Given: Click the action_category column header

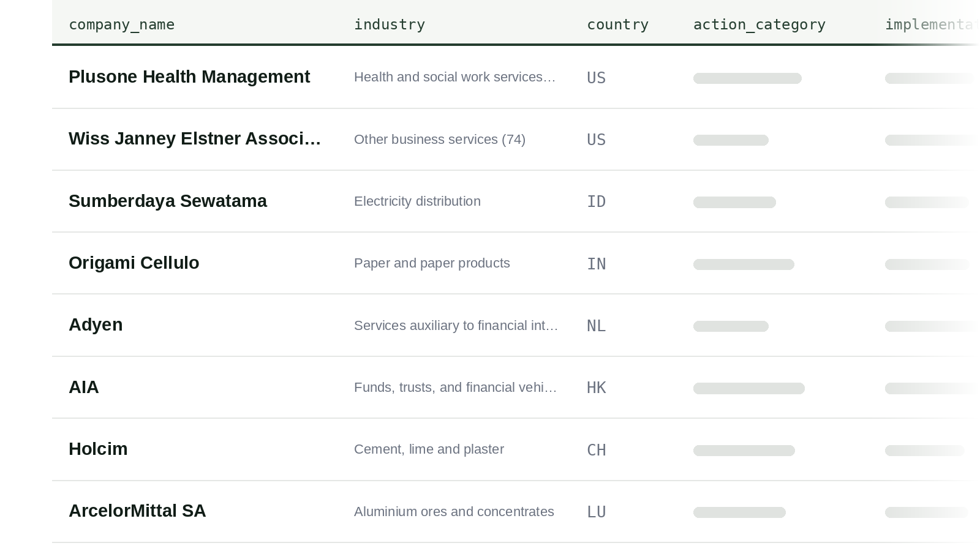Looking at the screenshot, I should (x=759, y=24).
